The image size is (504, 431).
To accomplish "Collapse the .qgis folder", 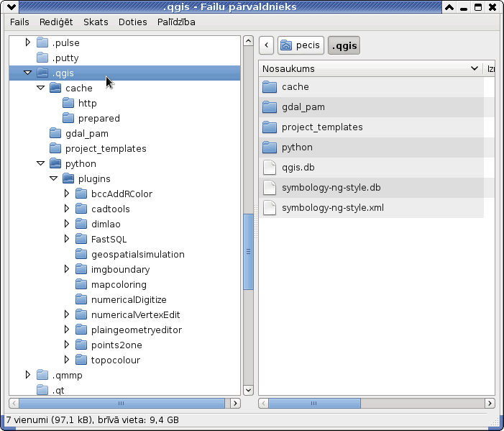I will [28, 73].
